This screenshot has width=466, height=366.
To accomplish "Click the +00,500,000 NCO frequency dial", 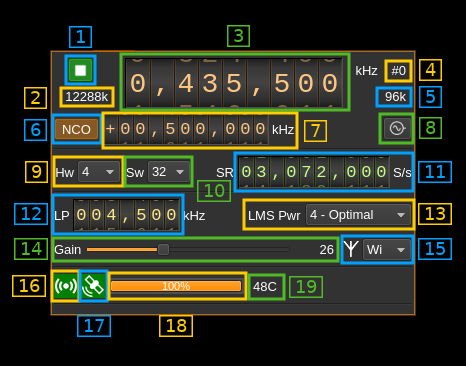I will coord(187,129).
